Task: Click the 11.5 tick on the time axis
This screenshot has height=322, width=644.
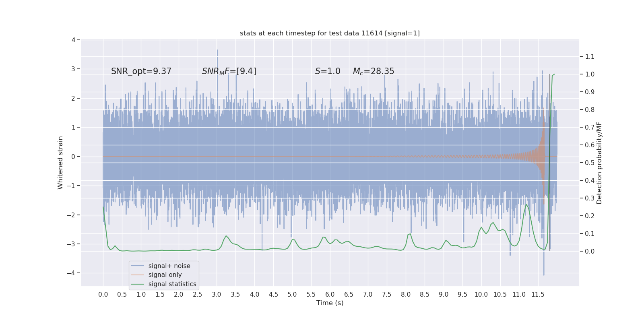Action: [x=538, y=295]
